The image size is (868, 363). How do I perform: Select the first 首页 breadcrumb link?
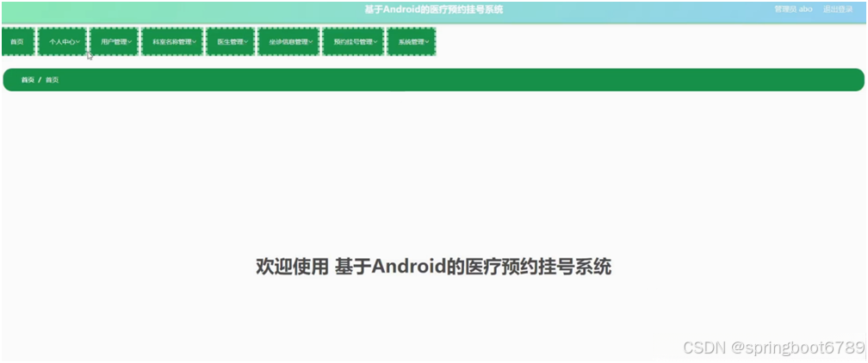28,80
